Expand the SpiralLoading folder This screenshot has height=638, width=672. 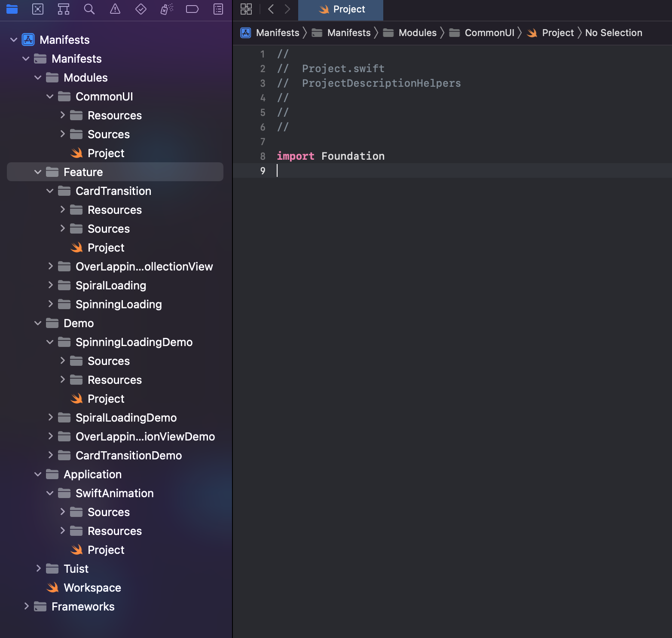click(x=50, y=285)
